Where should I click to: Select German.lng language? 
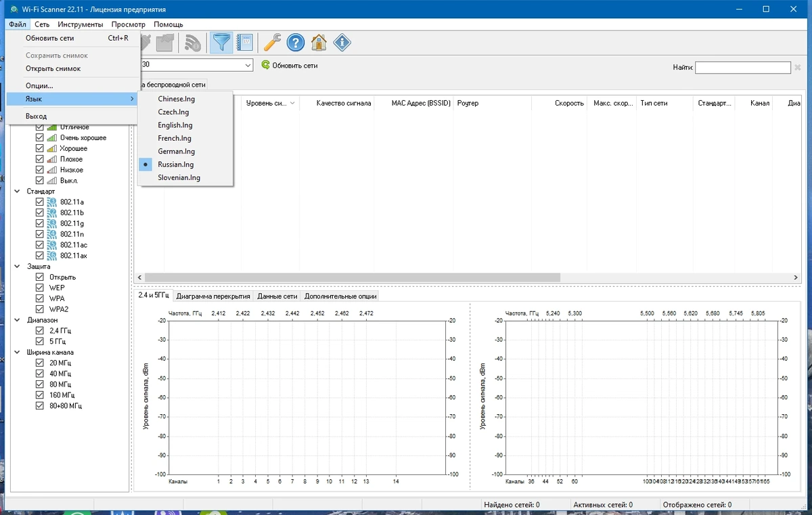pyautogui.click(x=185, y=152)
